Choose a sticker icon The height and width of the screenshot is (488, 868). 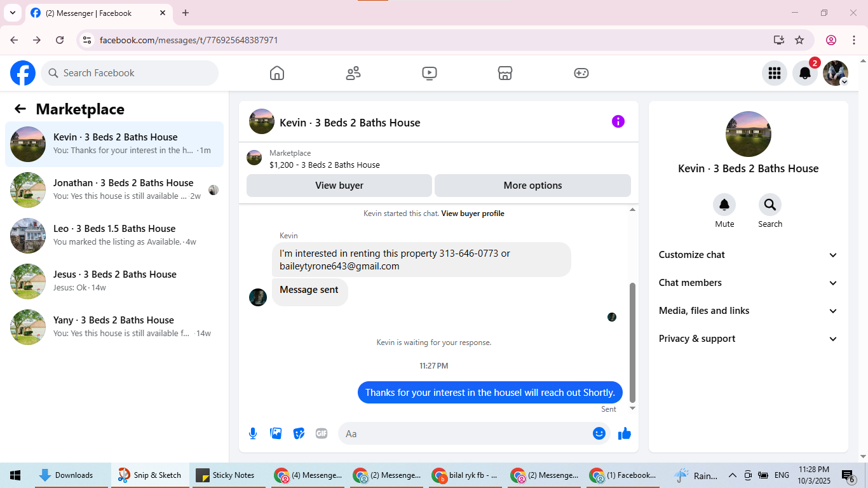[299, 433]
